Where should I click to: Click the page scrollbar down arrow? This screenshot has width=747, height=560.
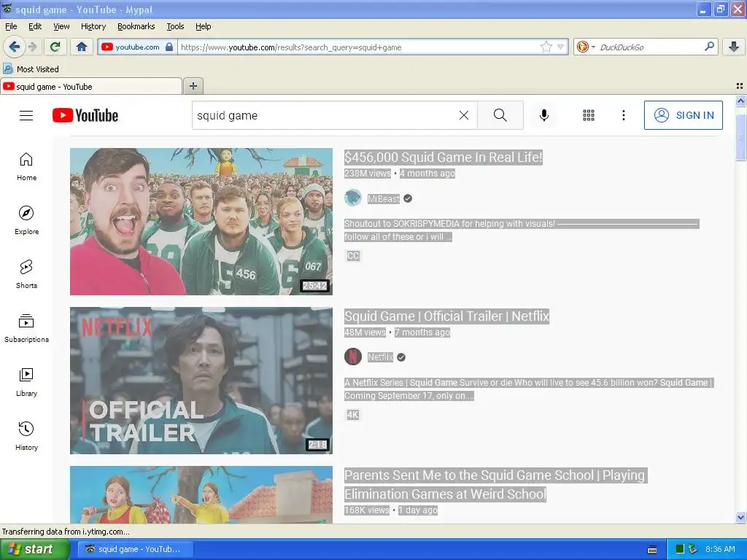(740, 517)
